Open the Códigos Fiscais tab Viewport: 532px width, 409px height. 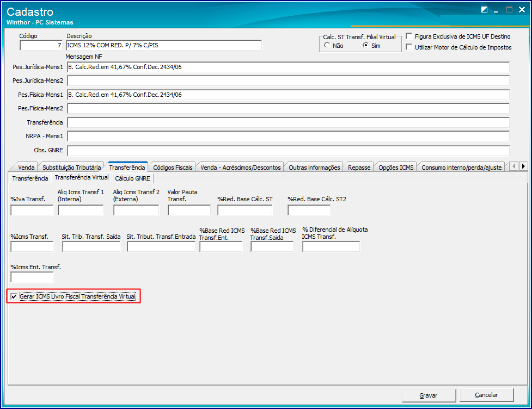[x=173, y=168]
